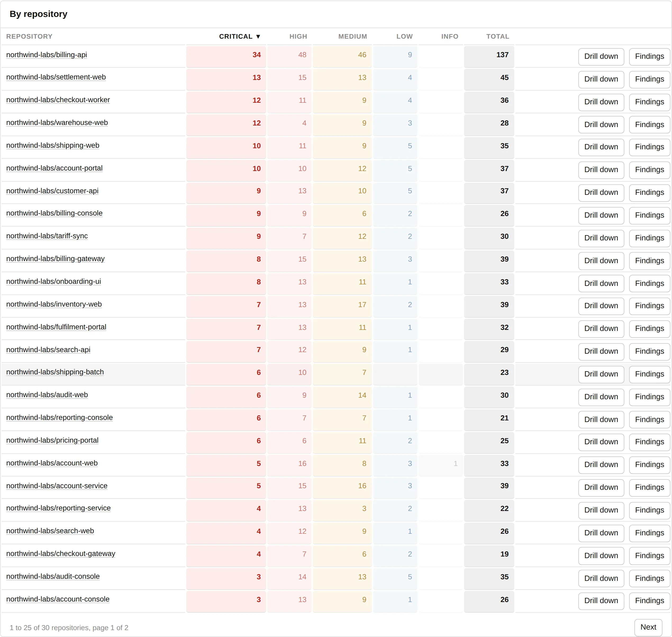View Findings for search-web
This screenshot has height=637, width=672.
649,533
